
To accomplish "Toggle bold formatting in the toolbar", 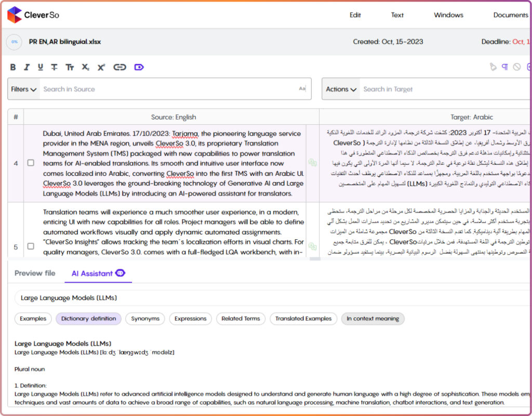I will click(x=13, y=67).
